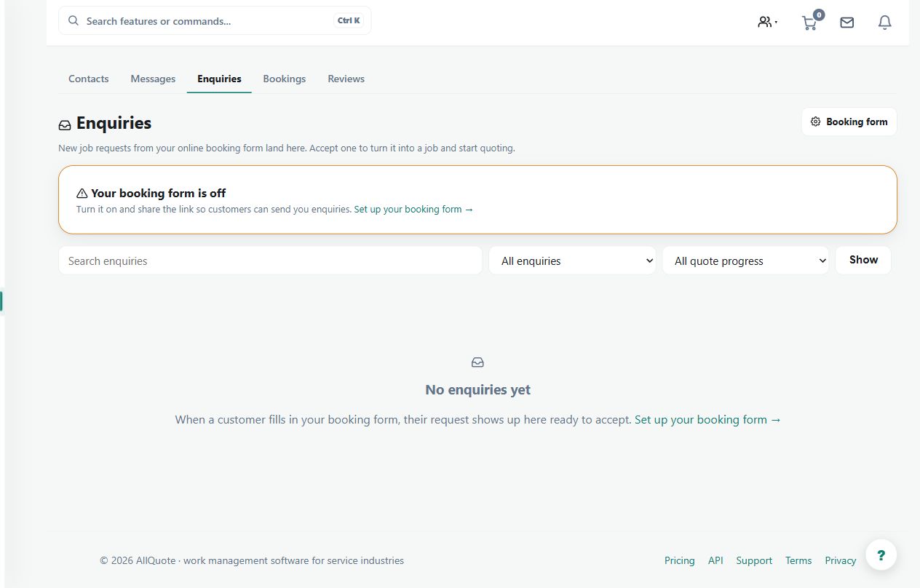Open the Support footer link
This screenshot has width=920, height=588.
pyautogui.click(x=754, y=560)
